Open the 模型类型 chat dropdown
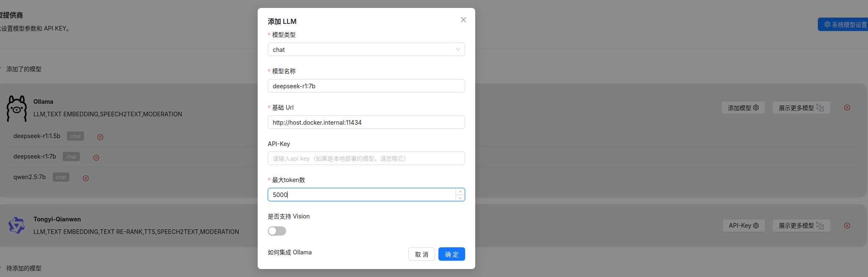Image resolution: width=868 pixels, height=277 pixels. [366, 49]
